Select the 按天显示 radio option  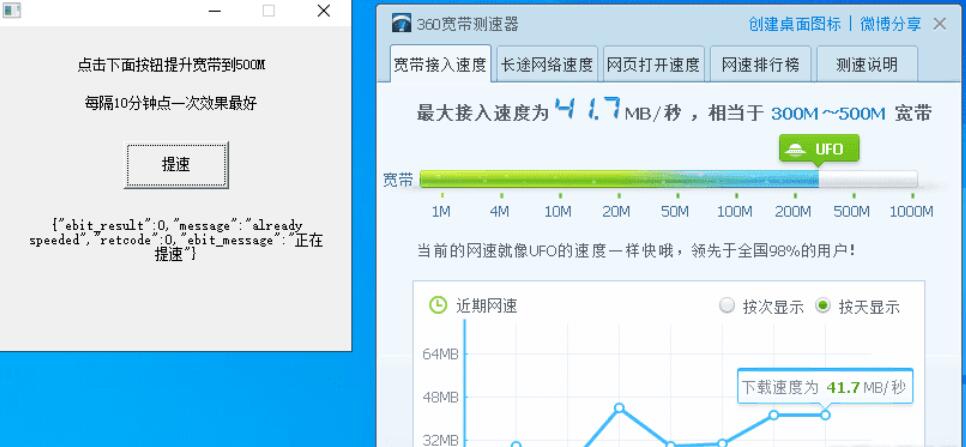click(823, 307)
